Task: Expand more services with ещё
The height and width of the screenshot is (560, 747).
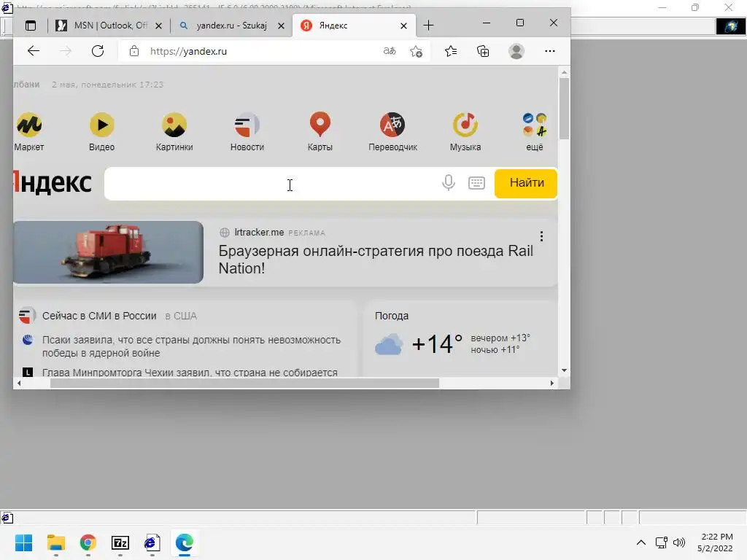Action: coord(535,131)
